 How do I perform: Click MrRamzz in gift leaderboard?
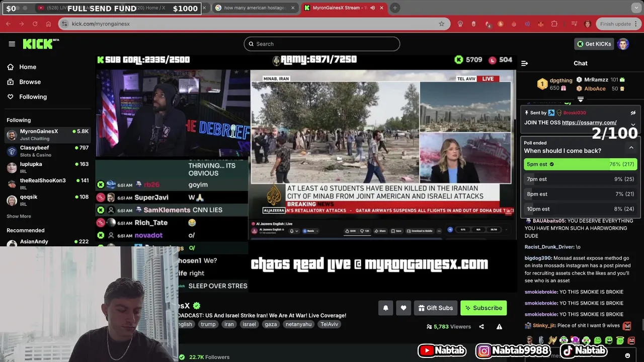click(x=596, y=79)
